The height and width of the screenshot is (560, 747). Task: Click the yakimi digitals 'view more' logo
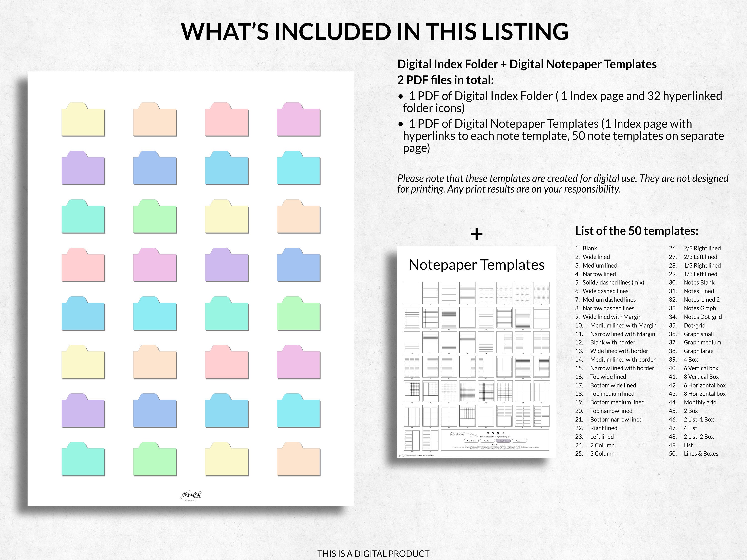click(191, 496)
